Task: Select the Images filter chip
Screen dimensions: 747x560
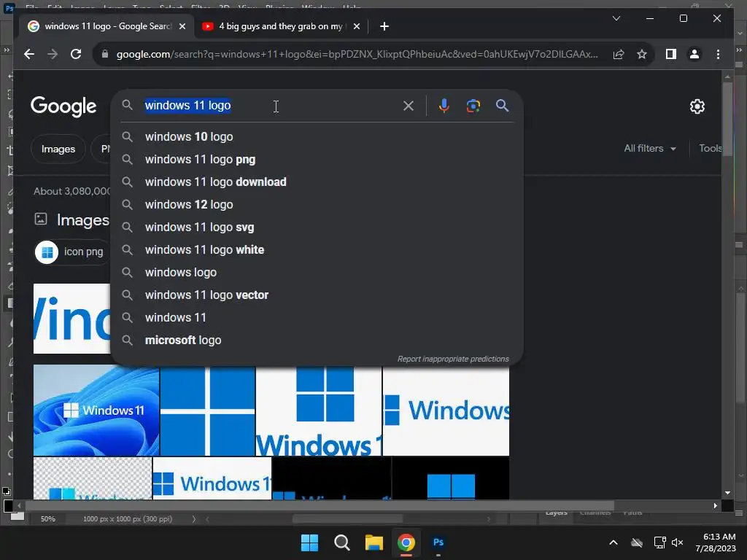Action: point(58,149)
